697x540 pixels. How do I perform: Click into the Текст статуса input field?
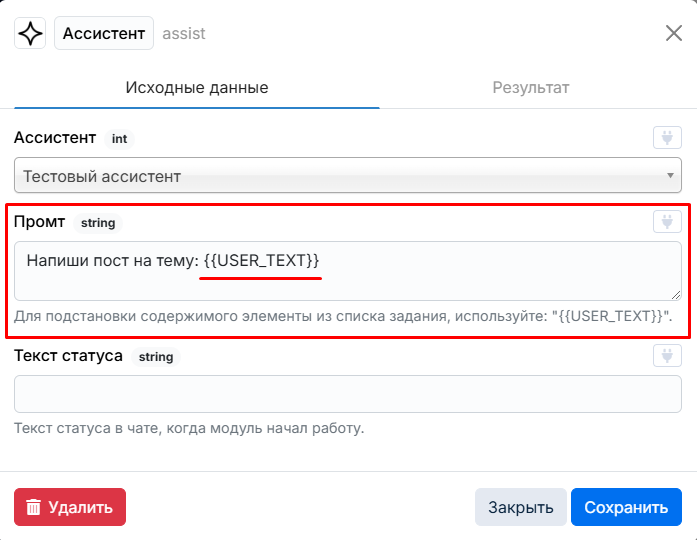click(x=348, y=394)
